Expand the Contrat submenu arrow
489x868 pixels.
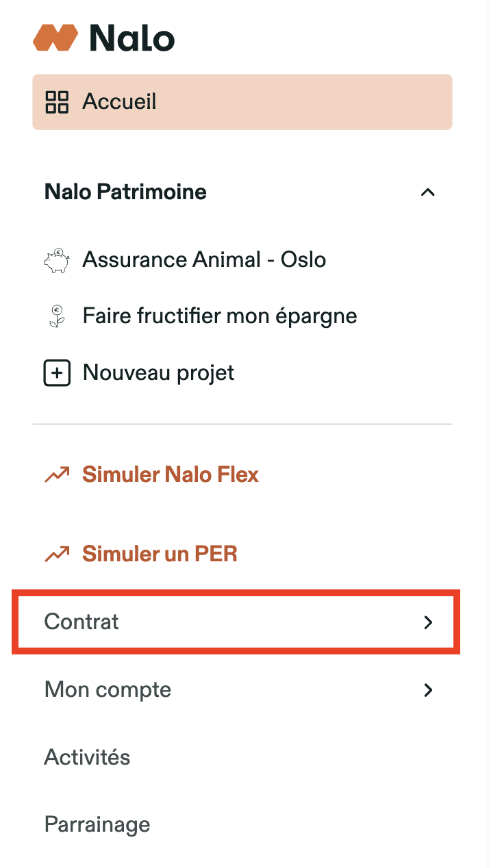(x=428, y=622)
